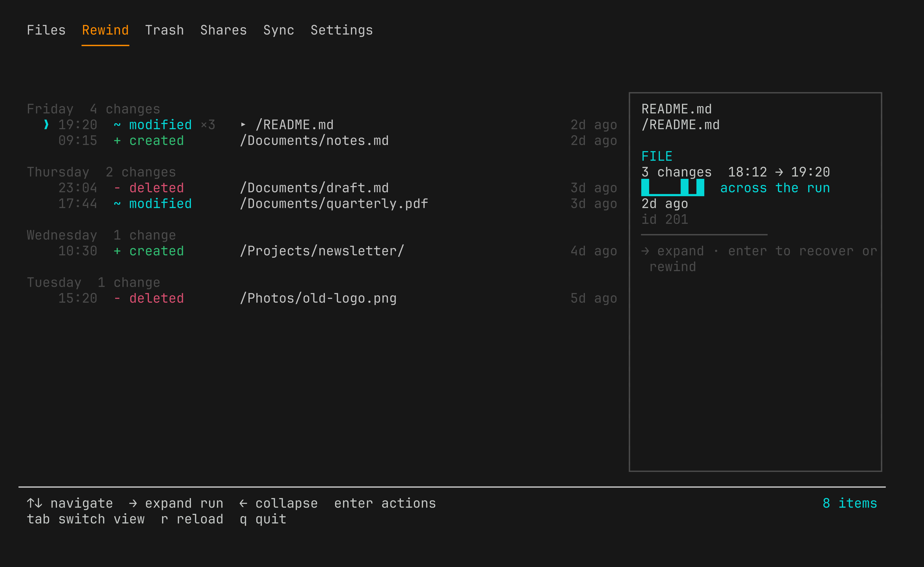Click the 18:12 → 19:20 time range
The width and height of the screenshot is (924, 567).
pos(779,172)
